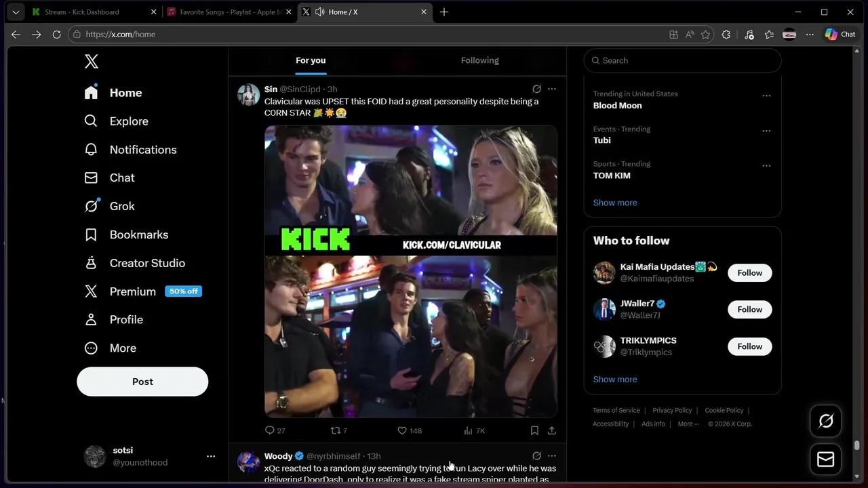Screen dimensions: 868x488
Task: Click the X search field
Action: 682,60
